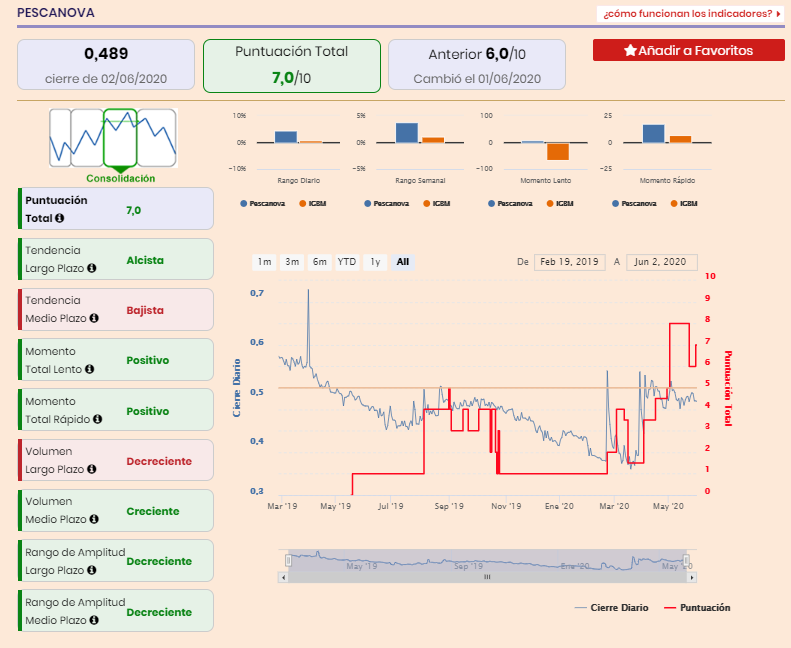Click the navigator horizontal scrollbar thumb

(487, 577)
